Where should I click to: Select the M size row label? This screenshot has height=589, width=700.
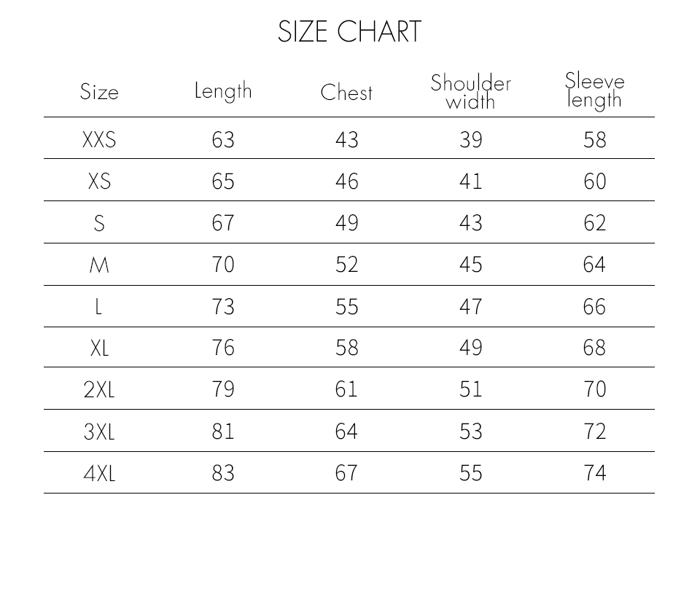click(99, 265)
